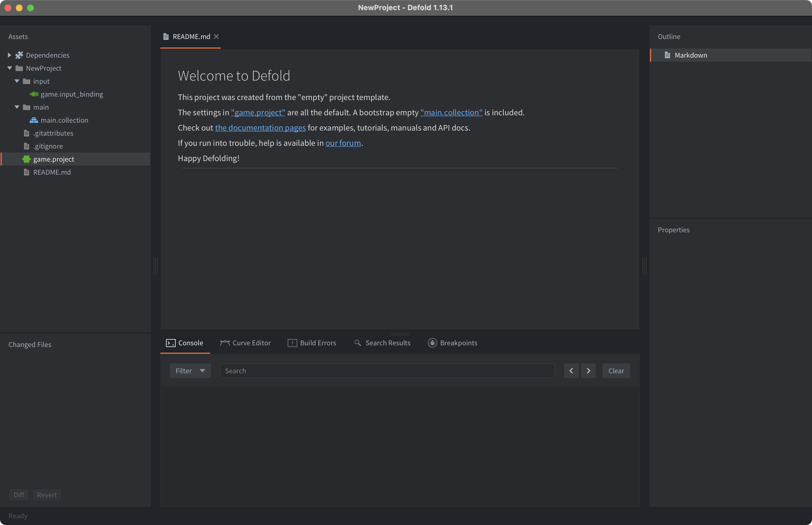This screenshot has width=812, height=525.
Task: Click the Console terminal icon
Action: tap(170, 343)
